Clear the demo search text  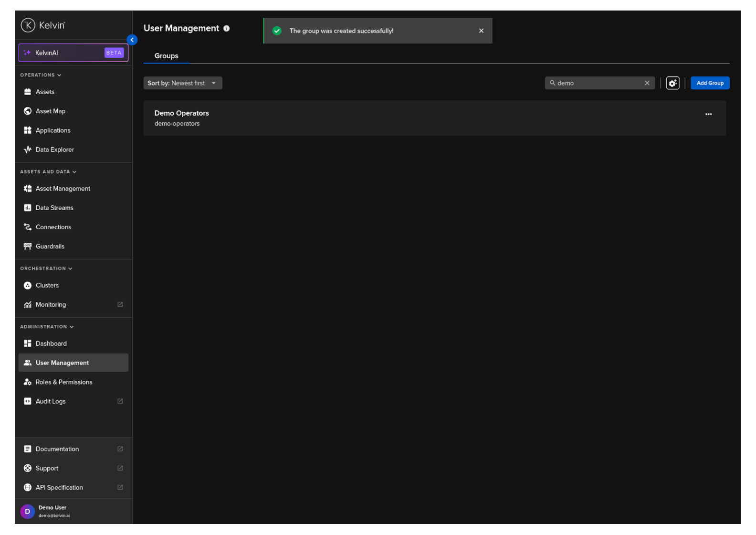(x=647, y=83)
